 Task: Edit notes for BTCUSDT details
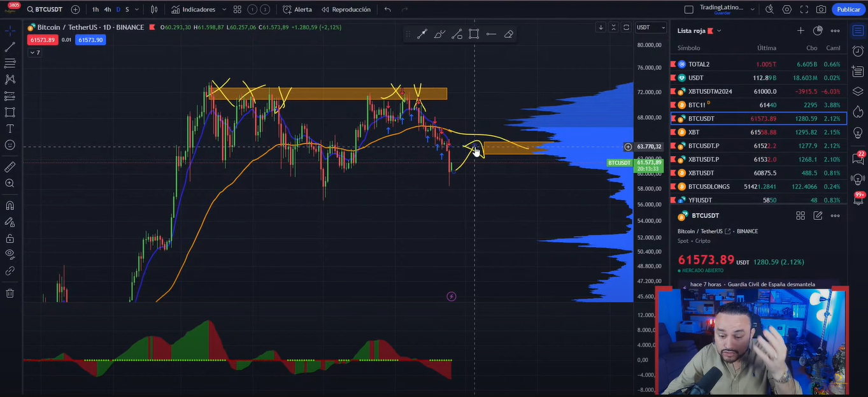click(818, 216)
